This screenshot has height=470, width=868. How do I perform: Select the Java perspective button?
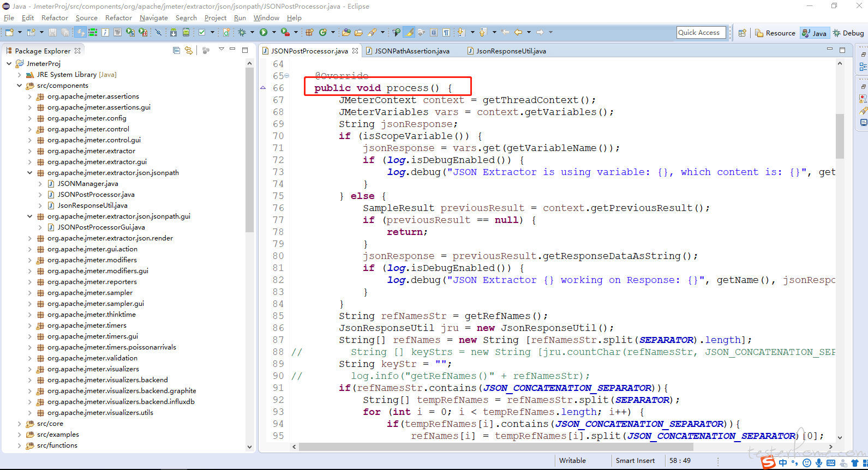pyautogui.click(x=815, y=33)
